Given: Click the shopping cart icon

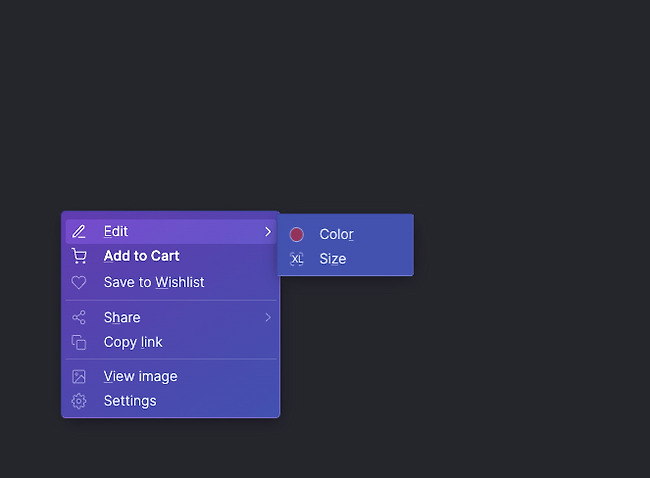Looking at the screenshot, I should 79,256.
